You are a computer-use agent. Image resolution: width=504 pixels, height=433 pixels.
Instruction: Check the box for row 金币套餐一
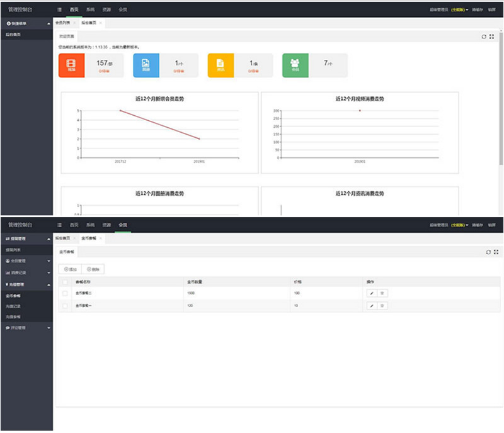tap(65, 306)
